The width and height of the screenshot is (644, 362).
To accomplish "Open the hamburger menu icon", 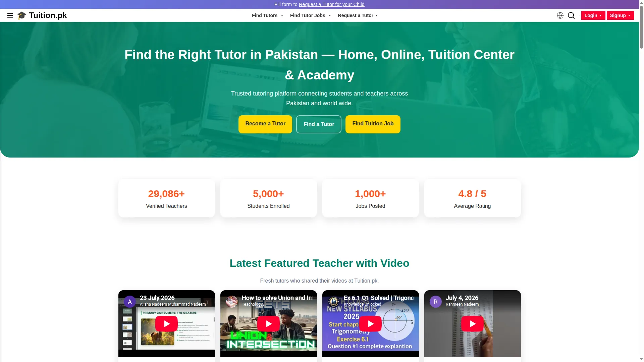I will click(10, 15).
